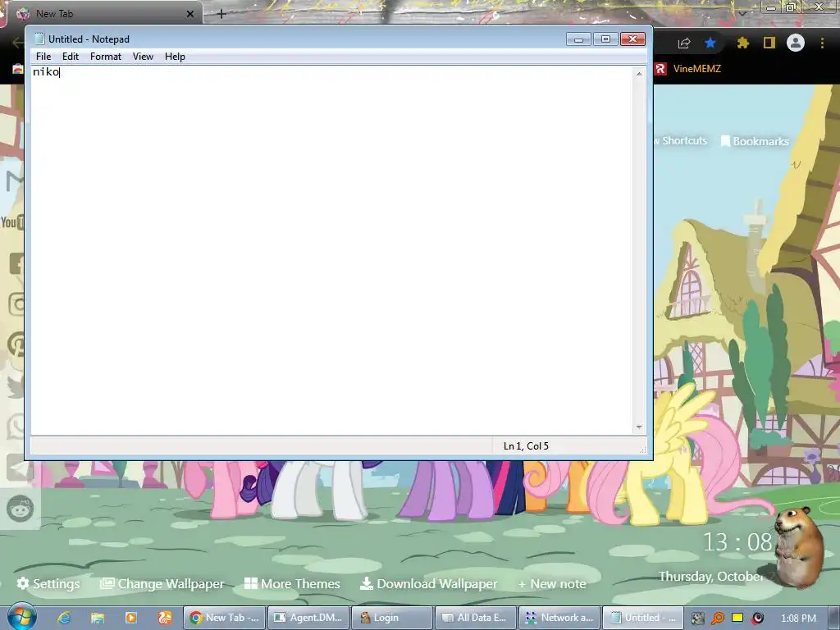
Task: Click the Notepad scrollbar down arrow
Action: pos(639,427)
